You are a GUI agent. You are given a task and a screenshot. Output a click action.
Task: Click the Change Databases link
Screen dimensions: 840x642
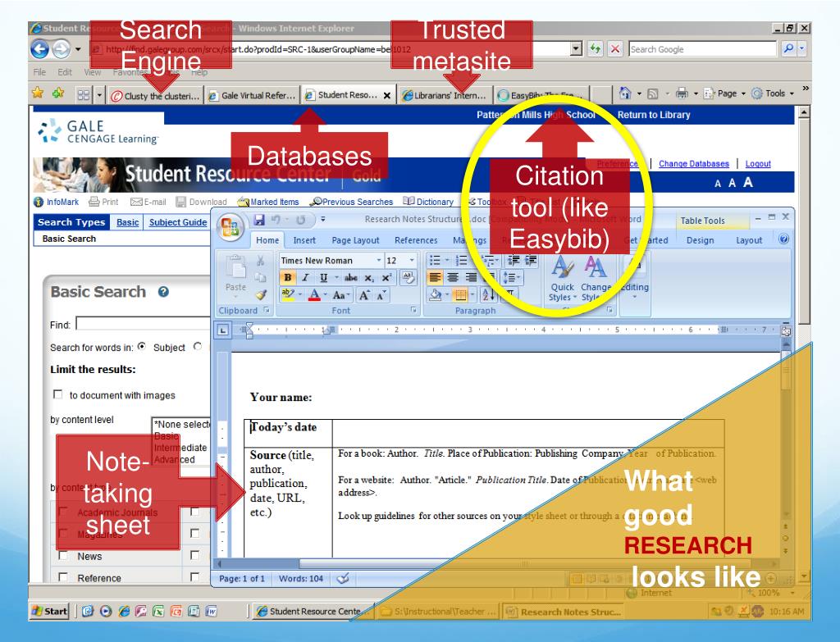pyautogui.click(x=694, y=163)
